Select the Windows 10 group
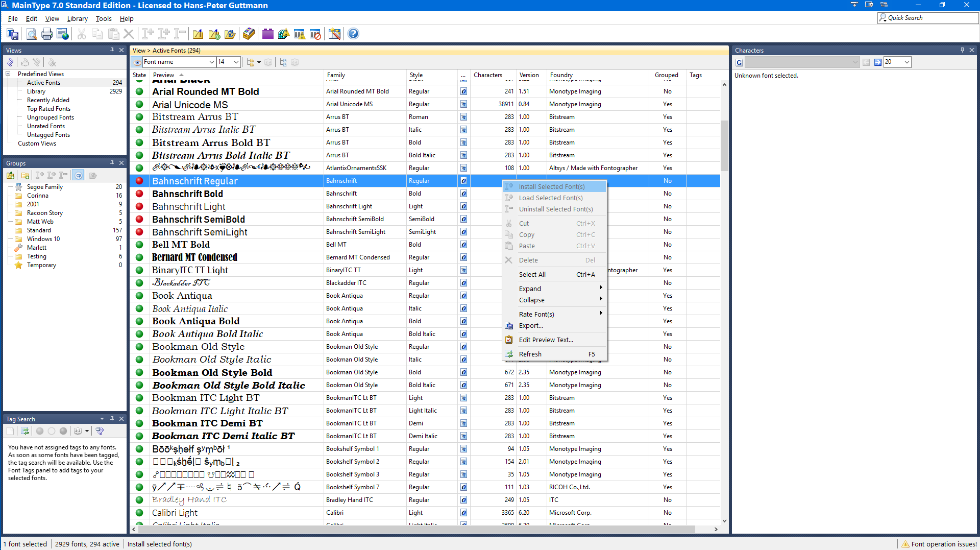 tap(43, 239)
